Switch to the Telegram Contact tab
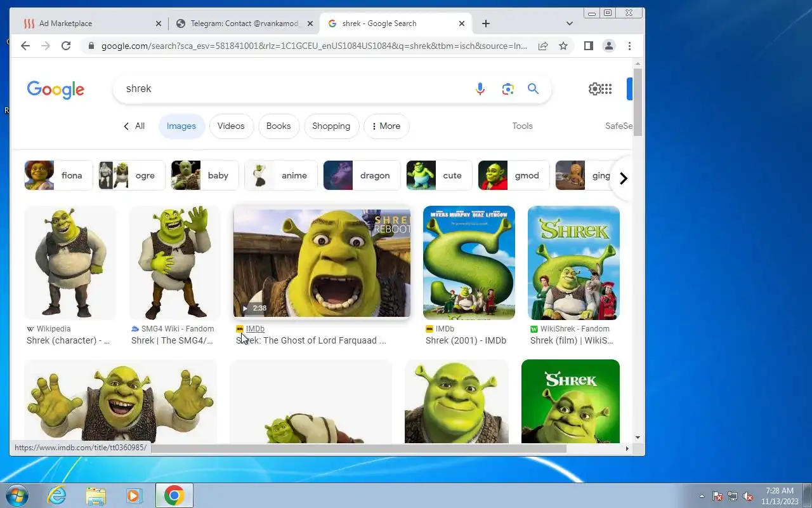 [245, 23]
